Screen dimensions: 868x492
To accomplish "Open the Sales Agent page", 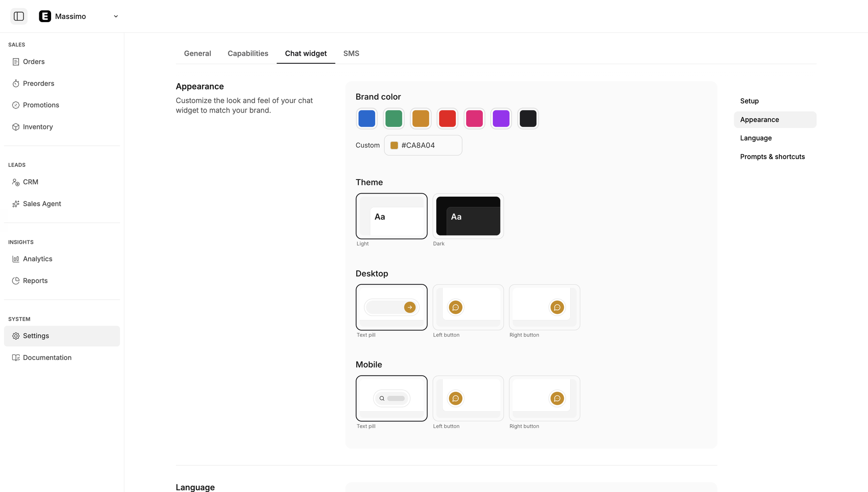I will pos(62,204).
